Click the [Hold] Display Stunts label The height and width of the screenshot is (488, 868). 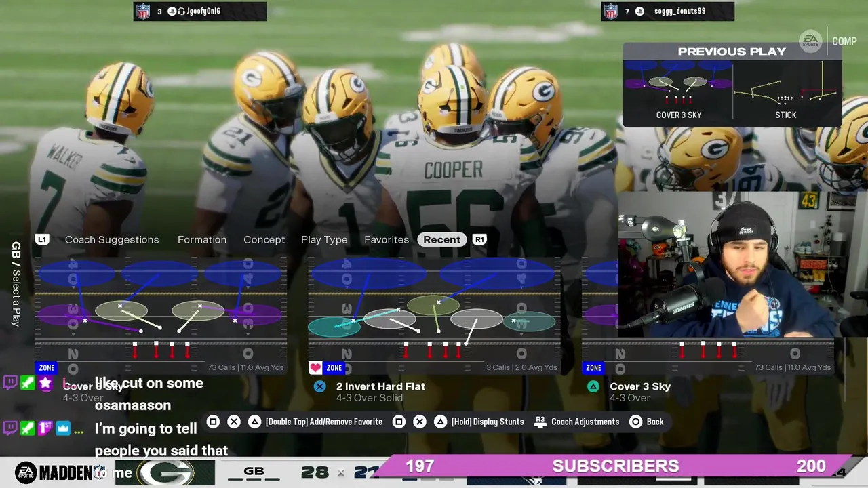(x=488, y=422)
